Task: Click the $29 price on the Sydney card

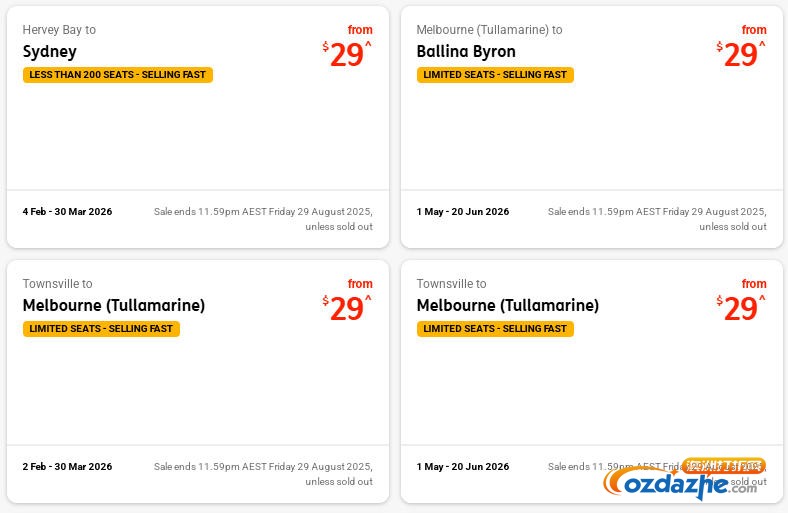Action: 346,55
